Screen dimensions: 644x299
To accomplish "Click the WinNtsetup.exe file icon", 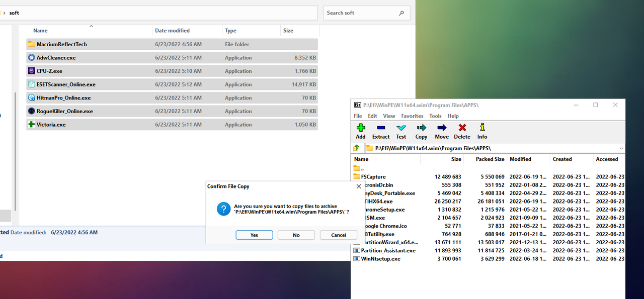I will tap(357, 259).
